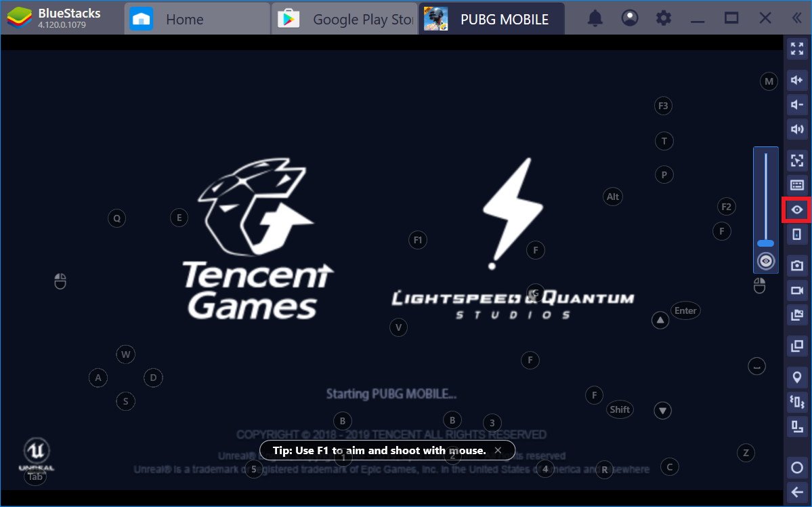Click the Enter key overlay
The width and height of the screenshot is (812, 507).
685,310
